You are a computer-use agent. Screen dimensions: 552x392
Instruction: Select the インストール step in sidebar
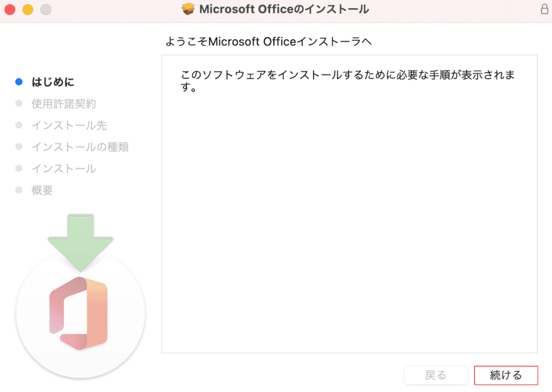click(x=64, y=168)
